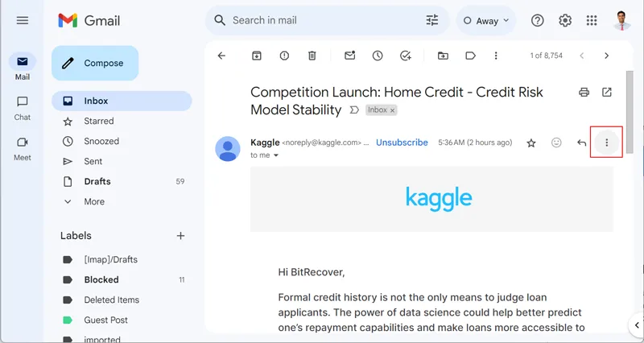Switch to the Chat section
Viewport: 644px width, 343px height.
[23, 109]
